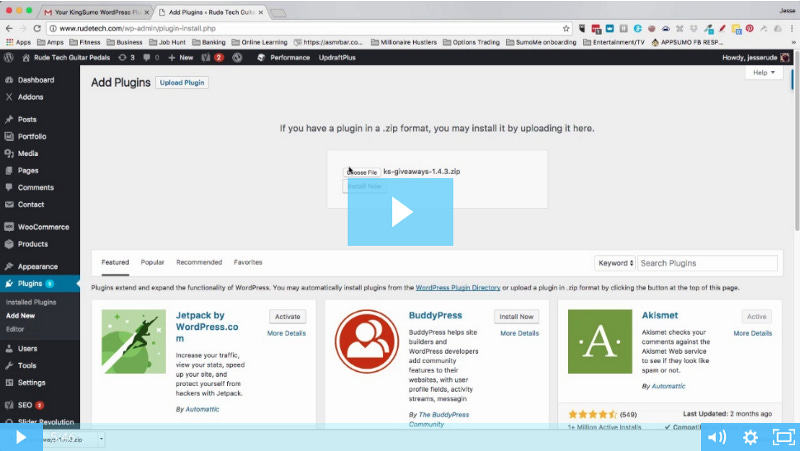The height and width of the screenshot is (451, 800).
Task: Click the Jetpack plugin thumbnail
Action: tap(134, 341)
